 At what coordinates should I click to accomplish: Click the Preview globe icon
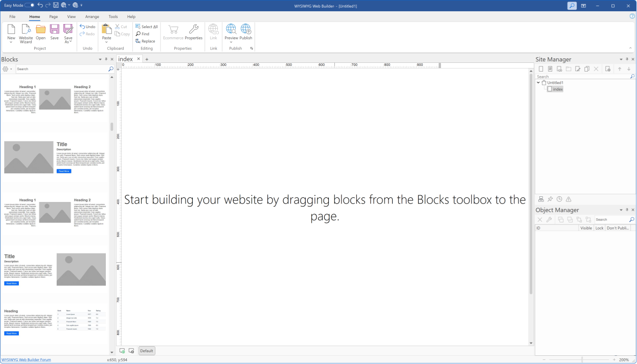click(x=231, y=29)
